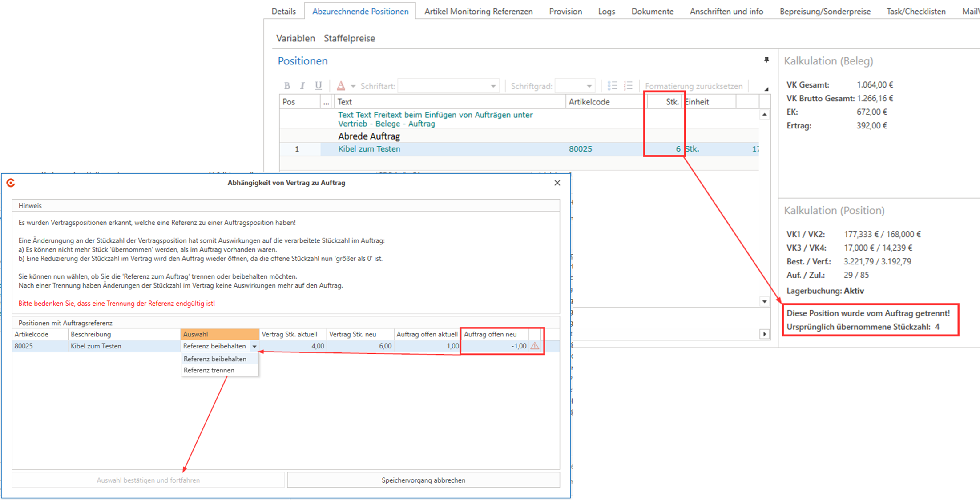Click the Auftrag offen neu value -1,00

pyautogui.click(x=519, y=346)
